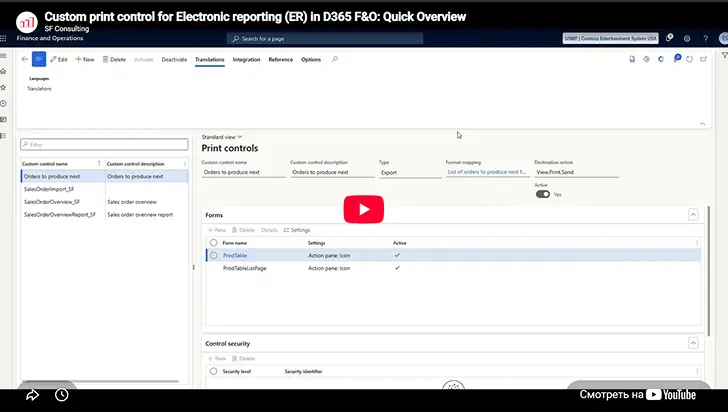This screenshot has width=728, height=412.
Task: Open the notifications bell icon
Action: pyautogui.click(x=669, y=38)
